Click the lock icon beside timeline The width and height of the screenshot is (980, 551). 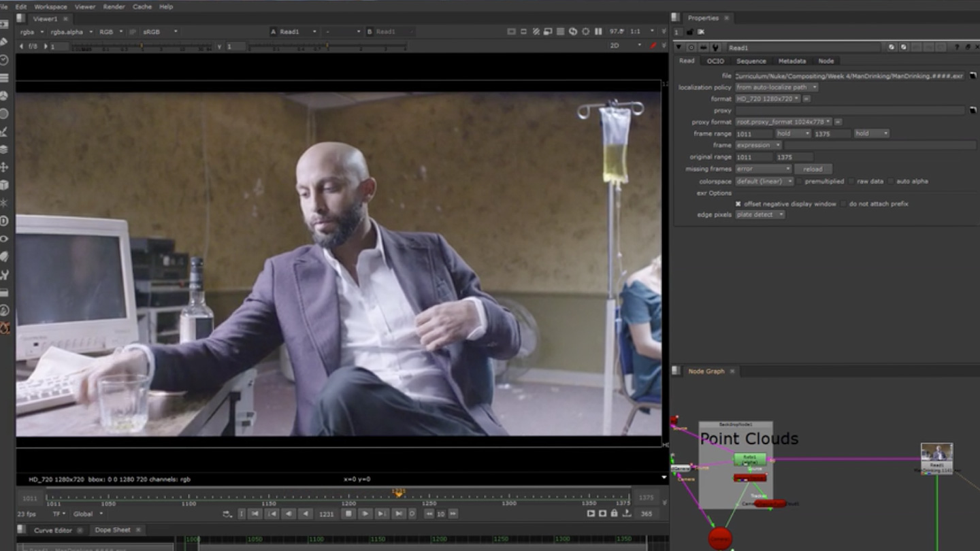coord(614,514)
